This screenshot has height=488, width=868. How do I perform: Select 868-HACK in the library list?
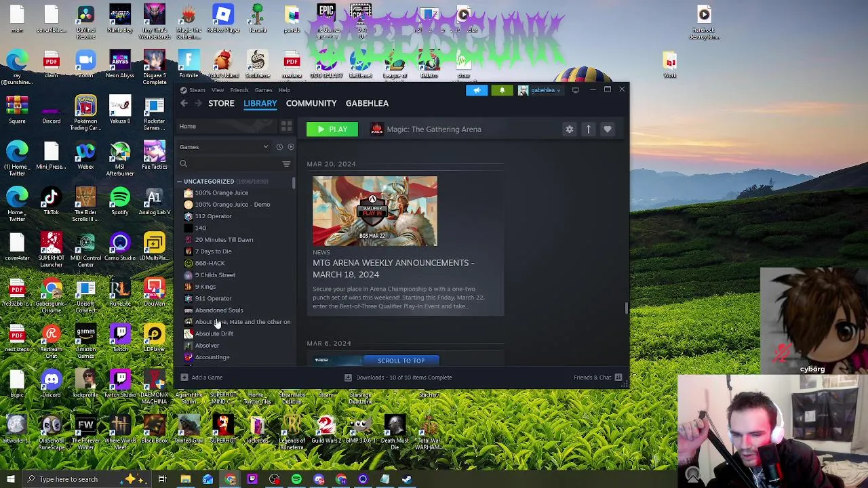click(x=210, y=263)
